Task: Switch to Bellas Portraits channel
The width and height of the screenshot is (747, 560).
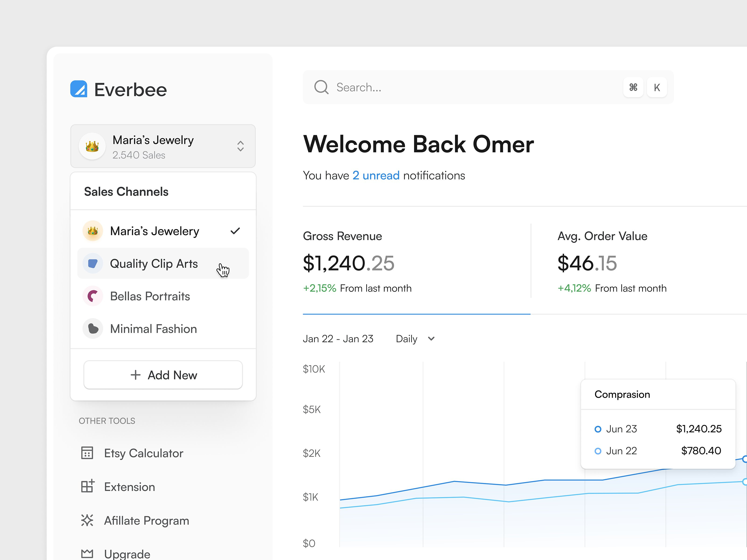Action: tap(163, 296)
